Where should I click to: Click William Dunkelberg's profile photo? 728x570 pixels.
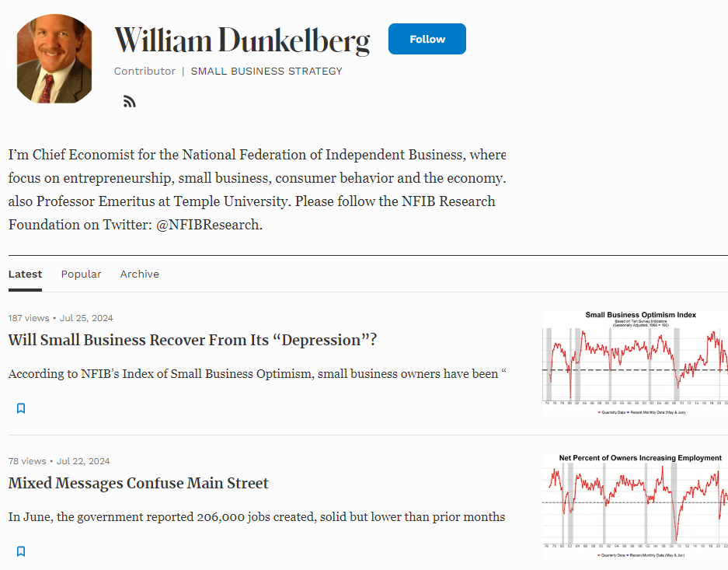[x=54, y=59]
